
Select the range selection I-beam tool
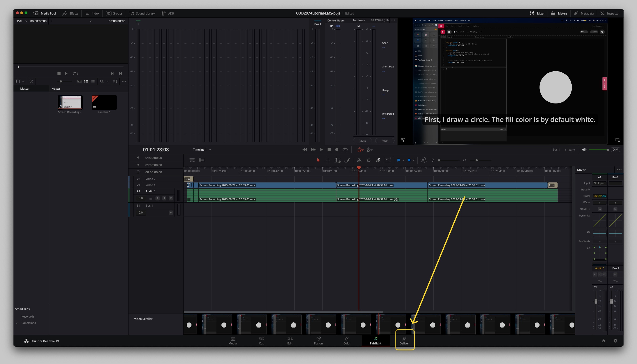click(x=337, y=160)
